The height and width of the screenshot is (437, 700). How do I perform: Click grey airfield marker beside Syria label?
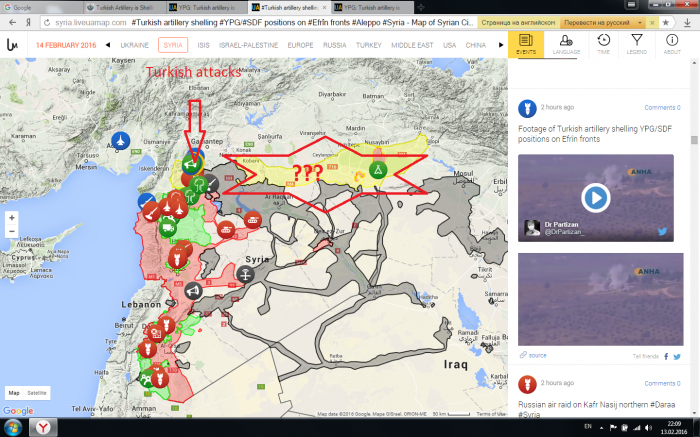click(245, 274)
